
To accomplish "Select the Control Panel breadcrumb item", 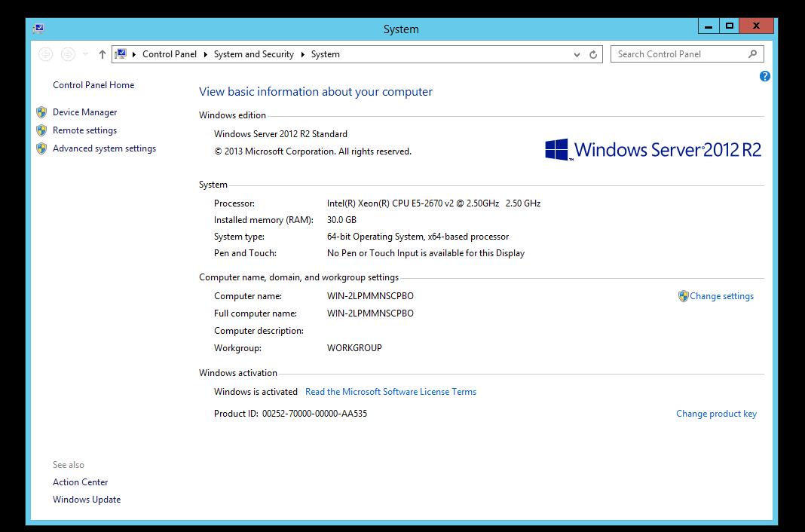I will coord(169,54).
